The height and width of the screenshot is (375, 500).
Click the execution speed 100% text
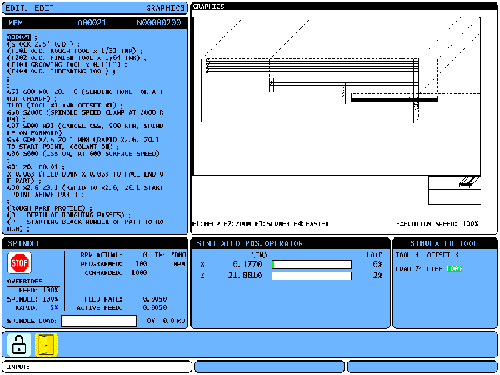tap(437, 223)
